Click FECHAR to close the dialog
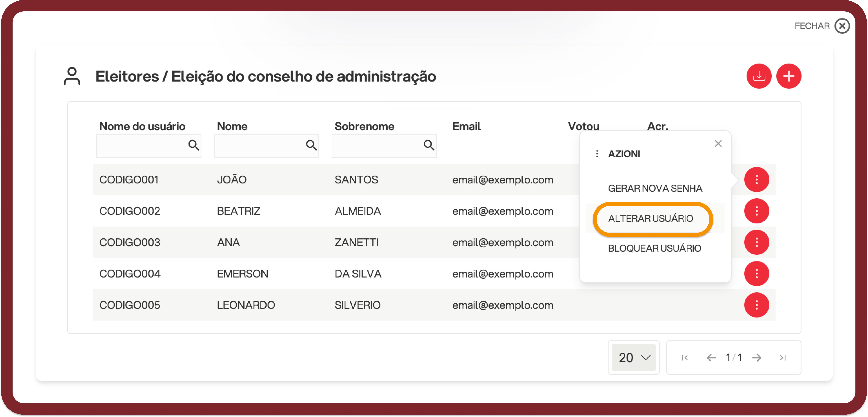868x417 pixels. tap(822, 26)
